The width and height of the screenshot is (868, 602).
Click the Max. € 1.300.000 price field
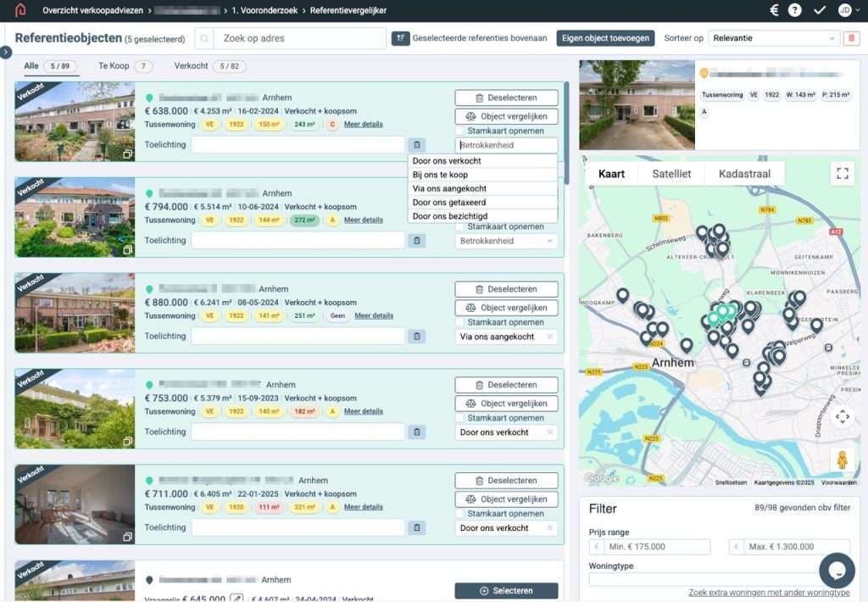tap(796, 547)
